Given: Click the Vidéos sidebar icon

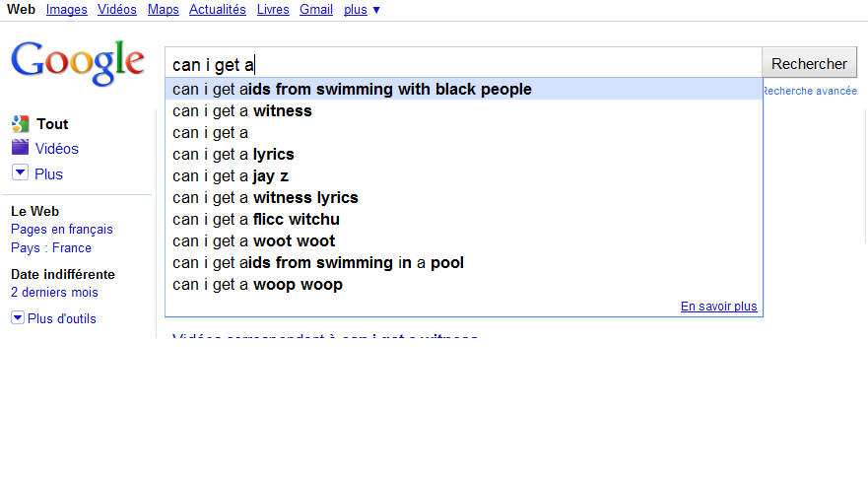Looking at the screenshot, I should pyautogui.click(x=20, y=149).
